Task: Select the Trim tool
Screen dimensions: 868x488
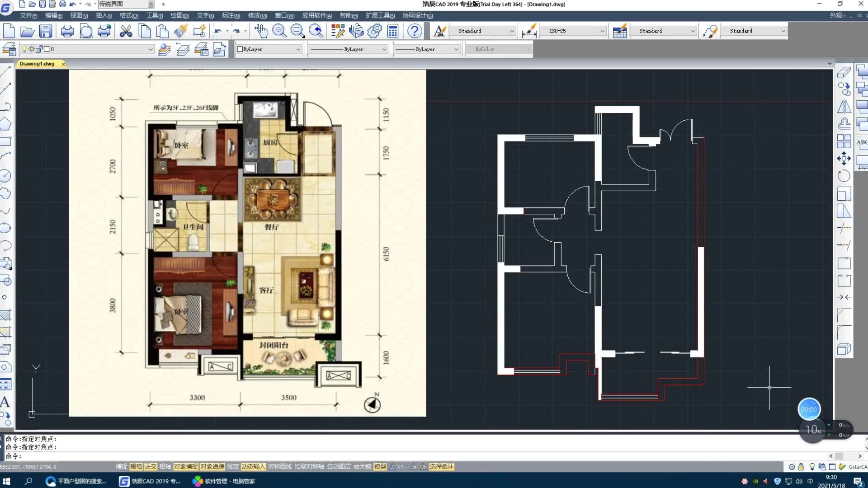Action: coord(844,228)
